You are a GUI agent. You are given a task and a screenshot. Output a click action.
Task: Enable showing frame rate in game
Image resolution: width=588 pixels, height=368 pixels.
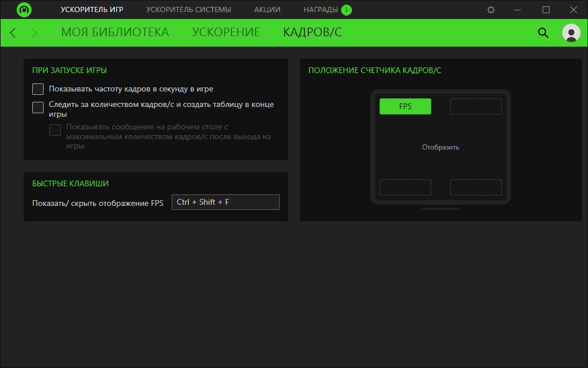coord(38,89)
